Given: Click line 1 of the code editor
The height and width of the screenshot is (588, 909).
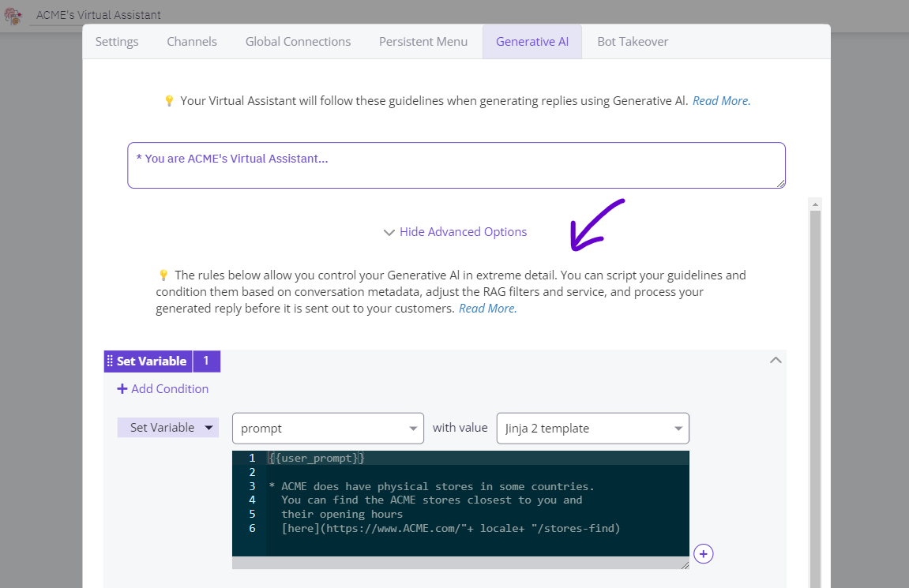Looking at the screenshot, I should [x=474, y=459].
